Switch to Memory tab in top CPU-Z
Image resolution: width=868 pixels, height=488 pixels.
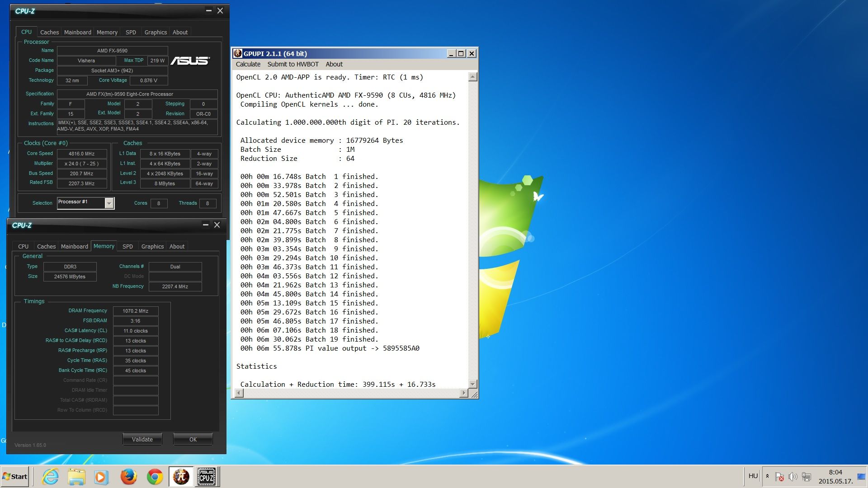[107, 32]
